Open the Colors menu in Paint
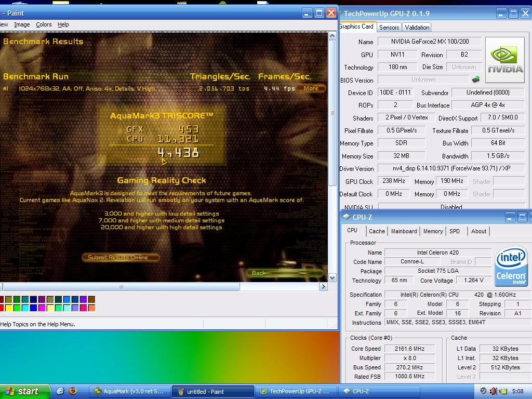Screen dimensions: 532x399 pyautogui.click(x=44, y=24)
